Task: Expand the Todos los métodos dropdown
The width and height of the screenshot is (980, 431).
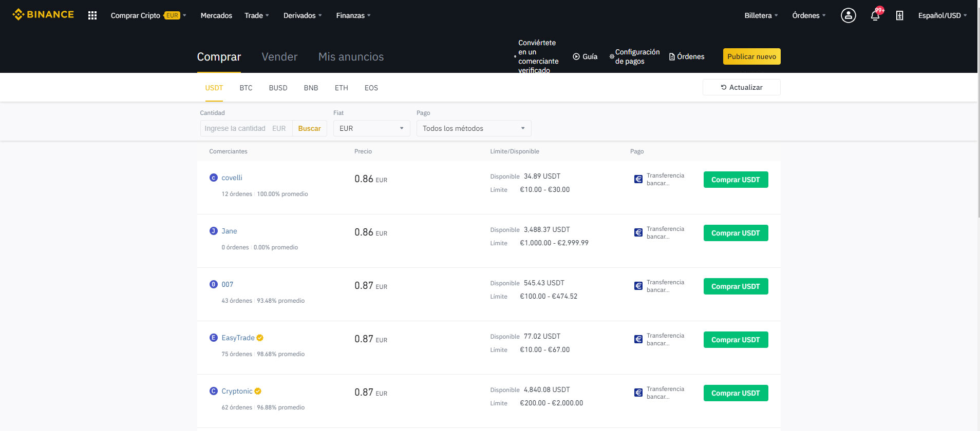Action: click(473, 128)
